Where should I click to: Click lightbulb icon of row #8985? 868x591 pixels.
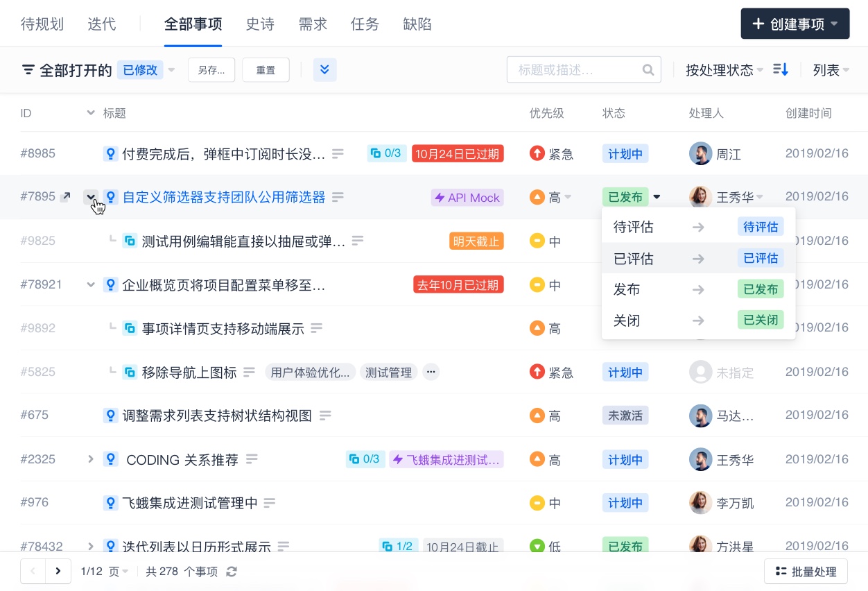click(110, 154)
